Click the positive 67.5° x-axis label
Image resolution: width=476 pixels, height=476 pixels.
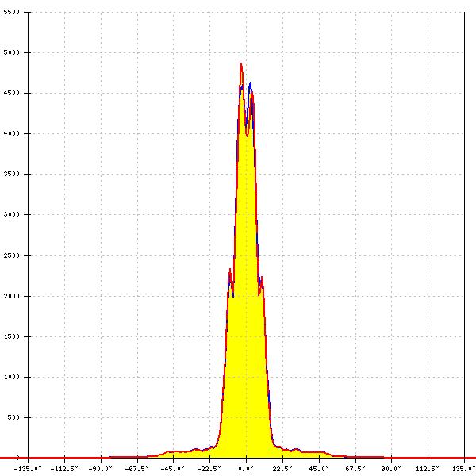pyautogui.click(x=355, y=469)
